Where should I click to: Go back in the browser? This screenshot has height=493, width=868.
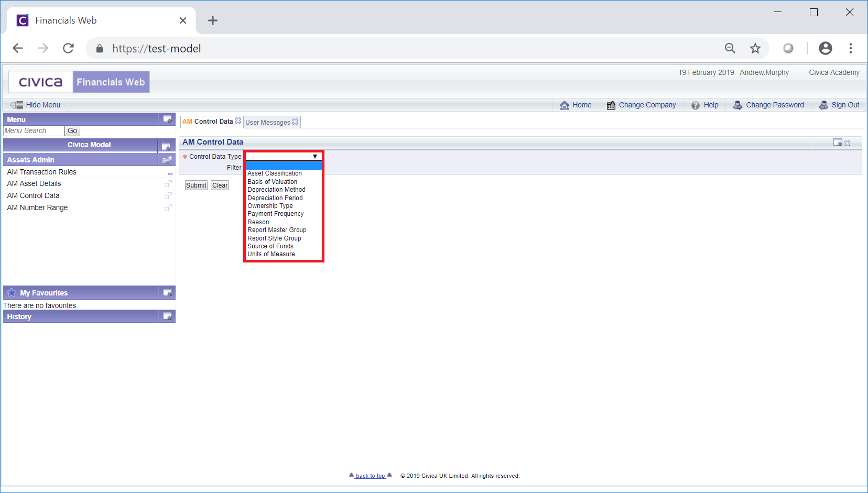tap(18, 48)
